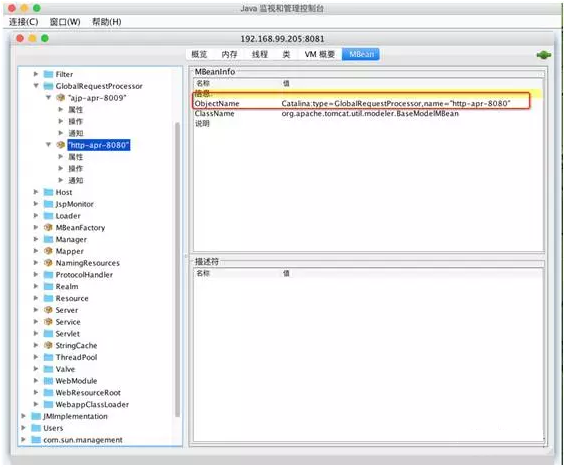Screen dimensions: 564x470
Task: Open the 连接(C) menu
Action: pos(23,22)
